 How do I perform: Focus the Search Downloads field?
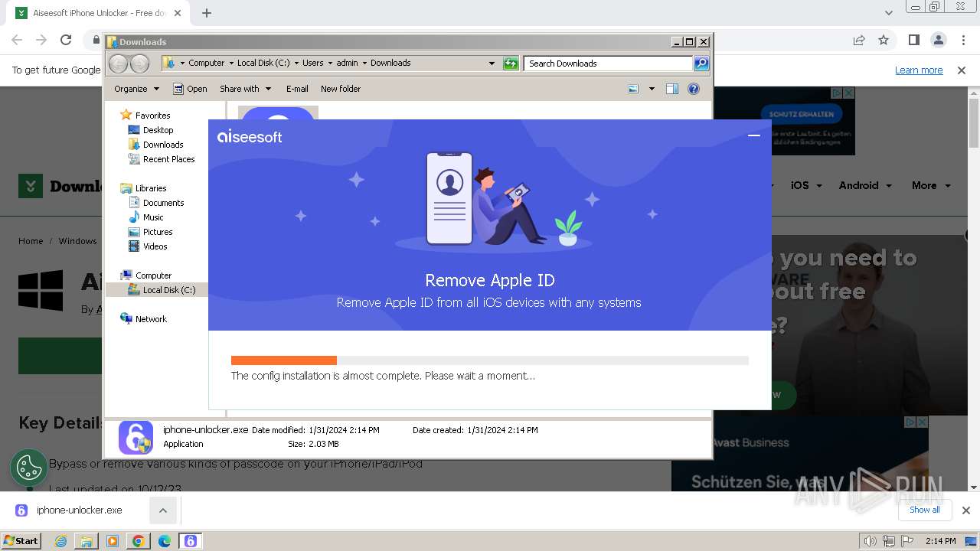(609, 64)
